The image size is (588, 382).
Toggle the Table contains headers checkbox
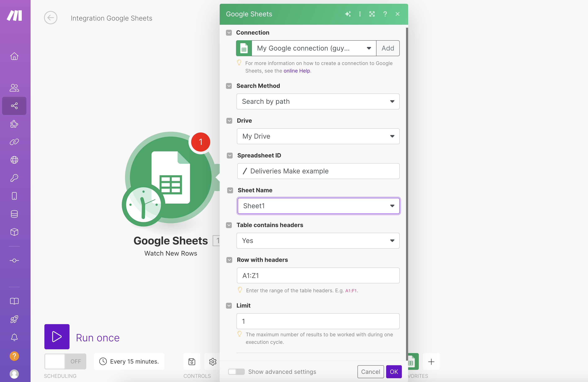click(x=229, y=225)
